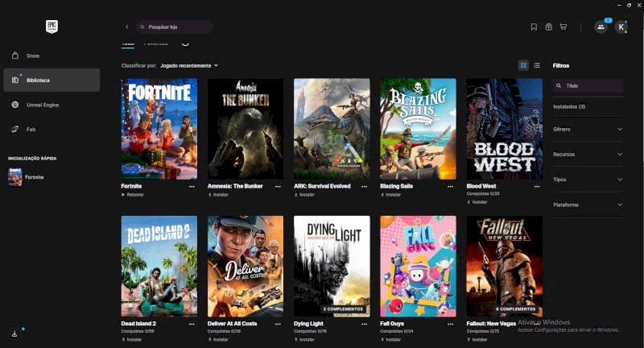This screenshot has width=644, height=348.
Task: Open the friends icon
Action: [x=601, y=27]
